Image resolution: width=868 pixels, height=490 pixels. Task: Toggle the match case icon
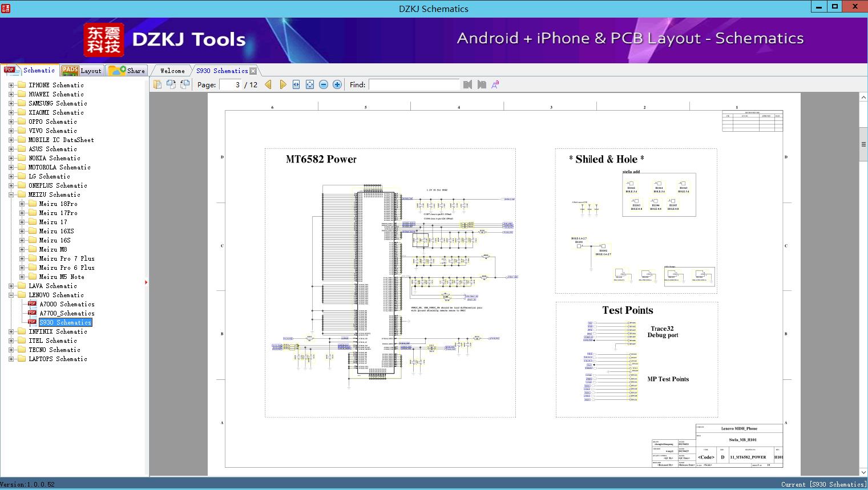pos(495,84)
